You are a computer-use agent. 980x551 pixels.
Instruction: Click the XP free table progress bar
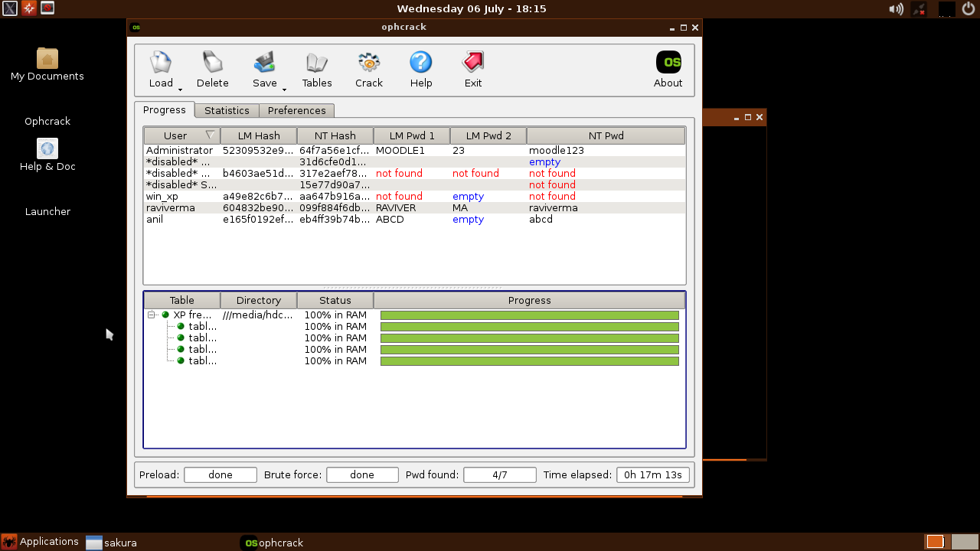529,315
